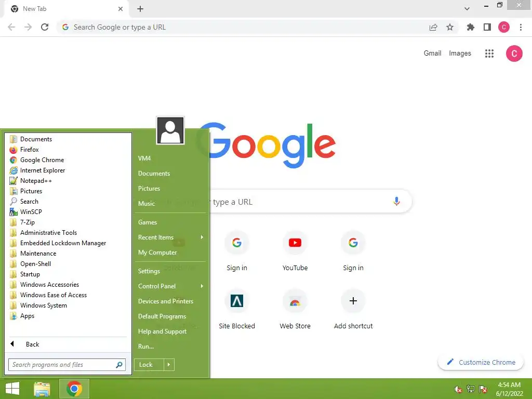Viewport: 532px width, 399px height.
Task: Click the Customize Chrome button
Action: tap(481, 362)
